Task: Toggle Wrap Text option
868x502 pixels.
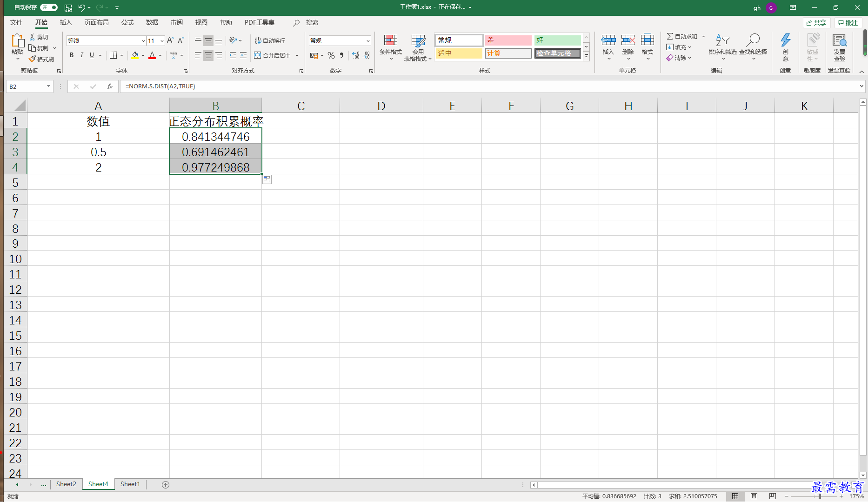Action: 270,40
